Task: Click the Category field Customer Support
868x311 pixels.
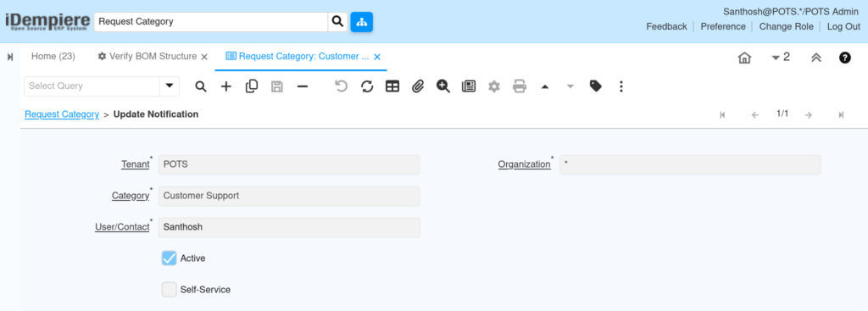Action: coord(289,196)
